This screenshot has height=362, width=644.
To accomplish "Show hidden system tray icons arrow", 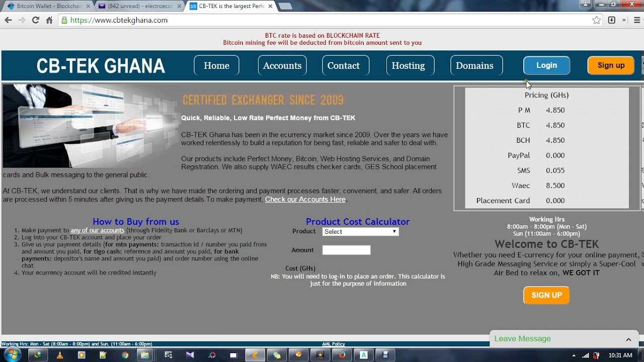I will (574, 355).
